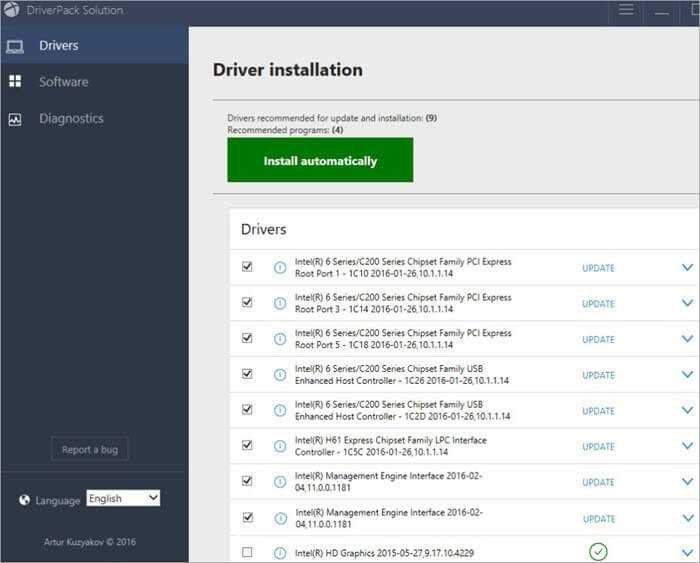The height and width of the screenshot is (563, 700).
Task: Show info for PCI Express Root Port 1 driver
Action: pyautogui.click(x=280, y=267)
